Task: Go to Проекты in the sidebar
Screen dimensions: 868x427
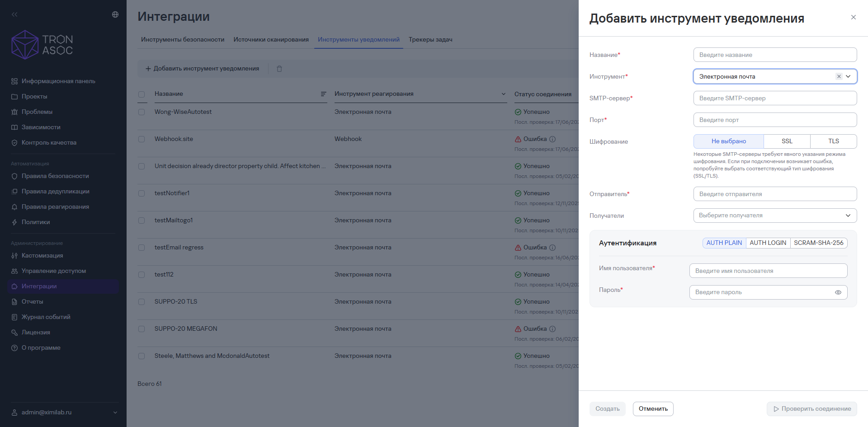Action: (x=34, y=97)
